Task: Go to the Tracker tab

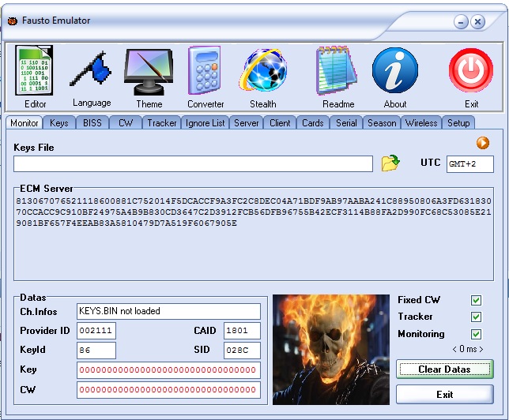Action: tap(162, 123)
